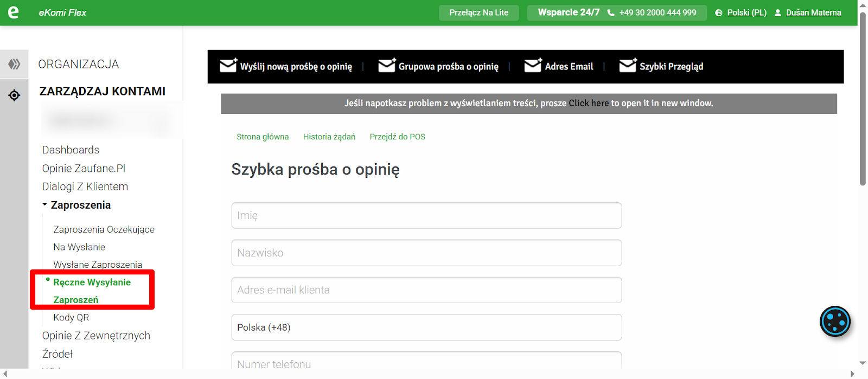The height and width of the screenshot is (379, 868).
Task: Open the Historia żądań link
Action: coord(329,137)
